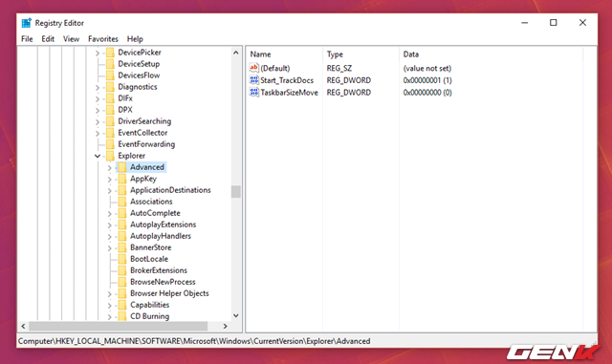Click the EventCollector folder icon
The height and width of the screenshot is (364, 612).
pos(111,133)
